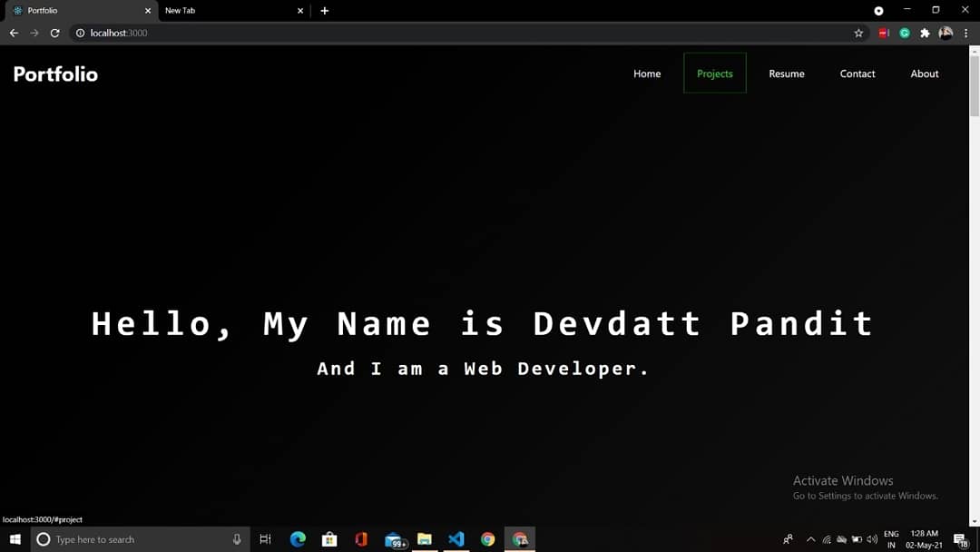Reload the localhost page

click(x=55, y=33)
